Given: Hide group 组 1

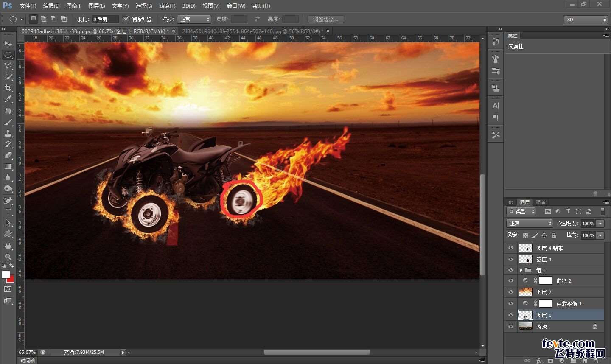Looking at the screenshot, I should 511,270.
